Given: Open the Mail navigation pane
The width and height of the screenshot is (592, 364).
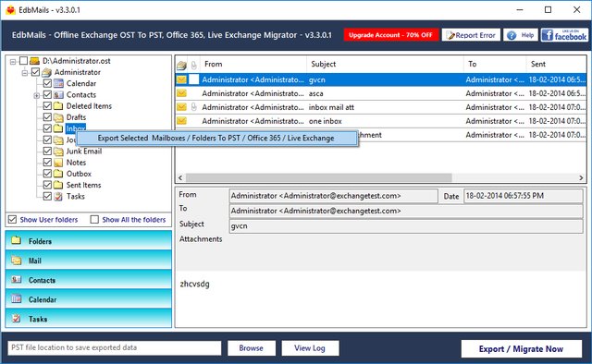Looking at the screenshot, I should [x=89, y=261].
